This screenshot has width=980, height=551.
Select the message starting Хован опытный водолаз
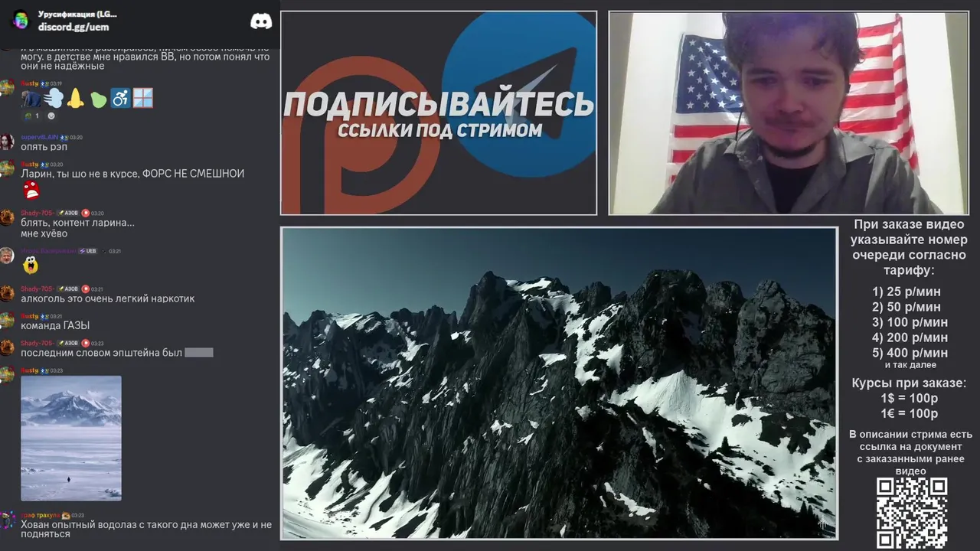click(x=146, y=530)
